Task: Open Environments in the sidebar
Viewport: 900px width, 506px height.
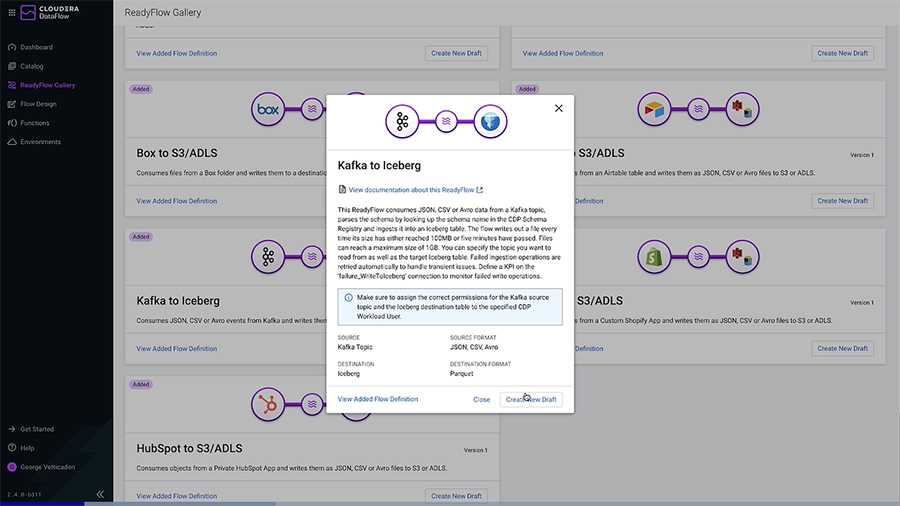Action: (x=40, y=142)
